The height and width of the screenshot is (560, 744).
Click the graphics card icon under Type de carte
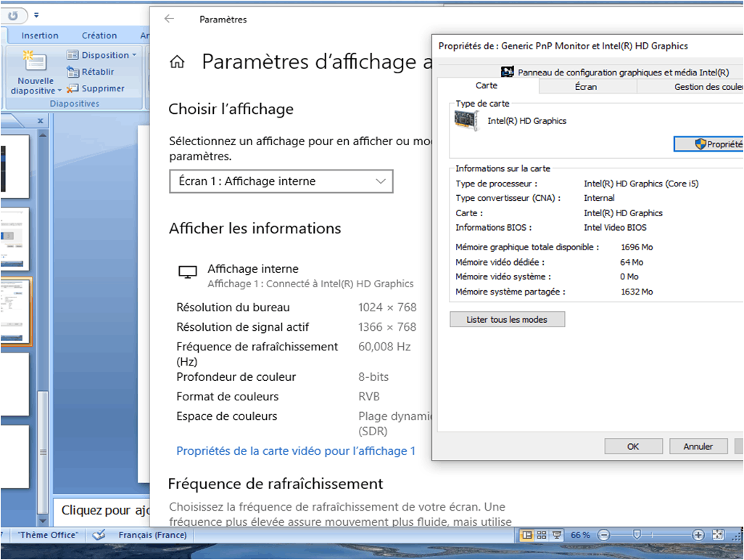(x=466, y=120)
